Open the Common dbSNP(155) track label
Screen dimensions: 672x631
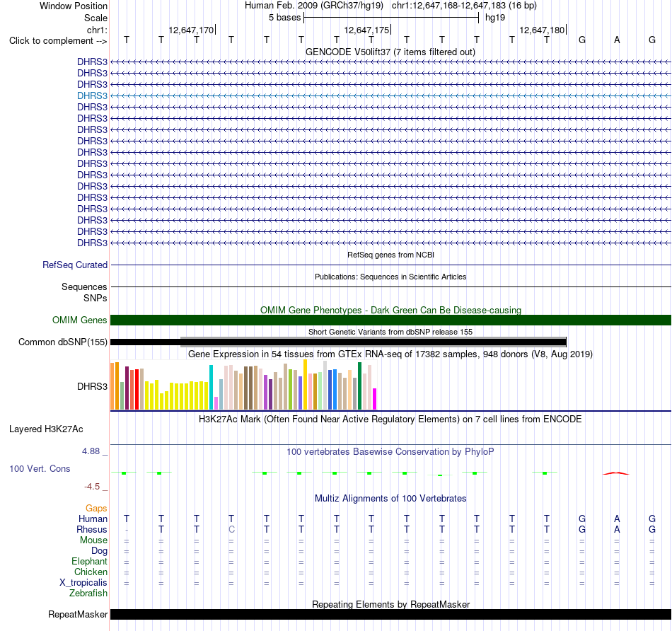(x=63, y=342)
